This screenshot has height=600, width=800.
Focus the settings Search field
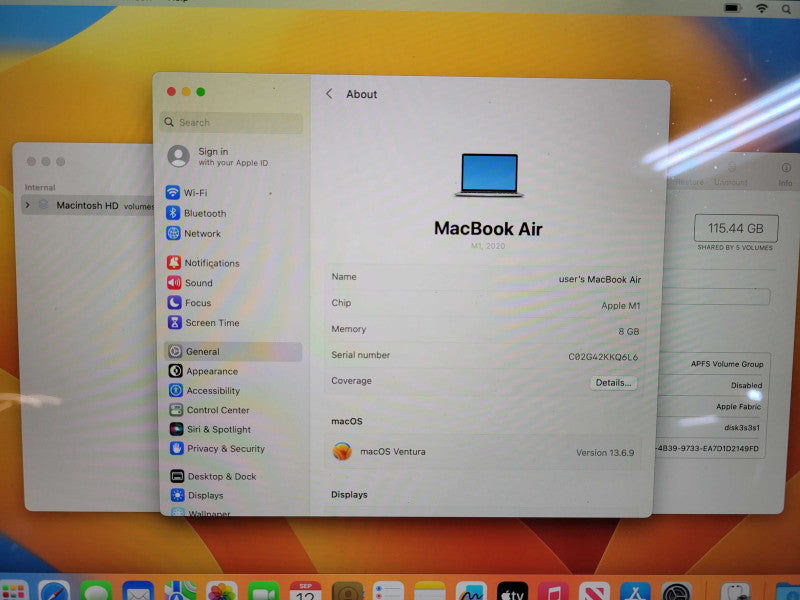pos(231,122)
